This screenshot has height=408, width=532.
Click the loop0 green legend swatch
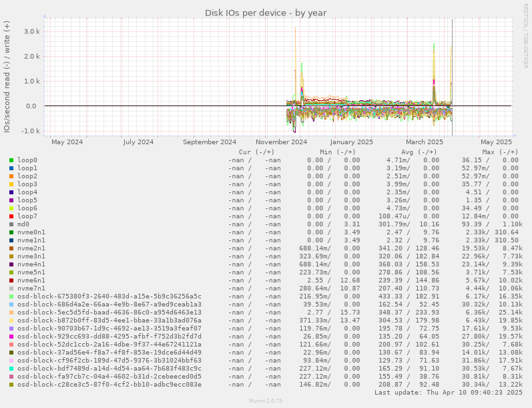click(11, 160)
